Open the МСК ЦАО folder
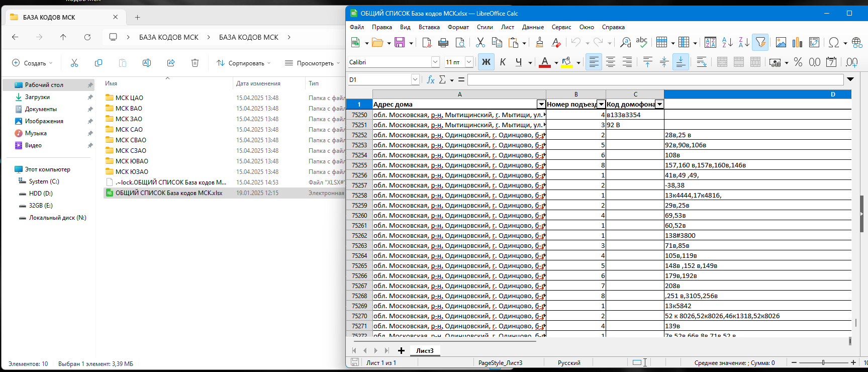 (129, 98)
